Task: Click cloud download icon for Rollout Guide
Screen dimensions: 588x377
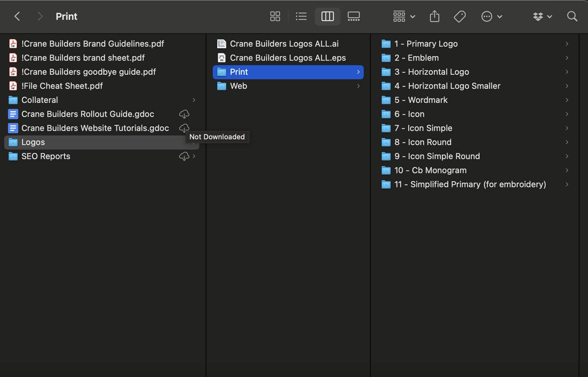Action: click(184, 114)
